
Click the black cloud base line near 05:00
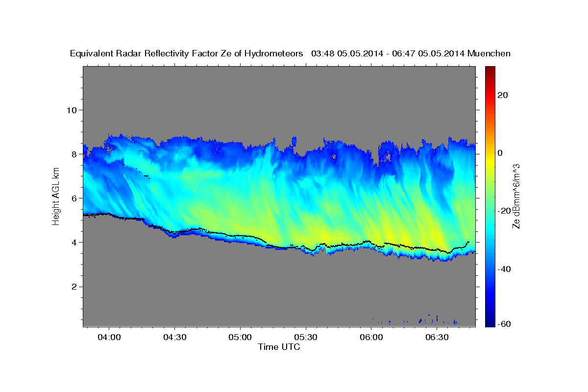click(240, 236)
